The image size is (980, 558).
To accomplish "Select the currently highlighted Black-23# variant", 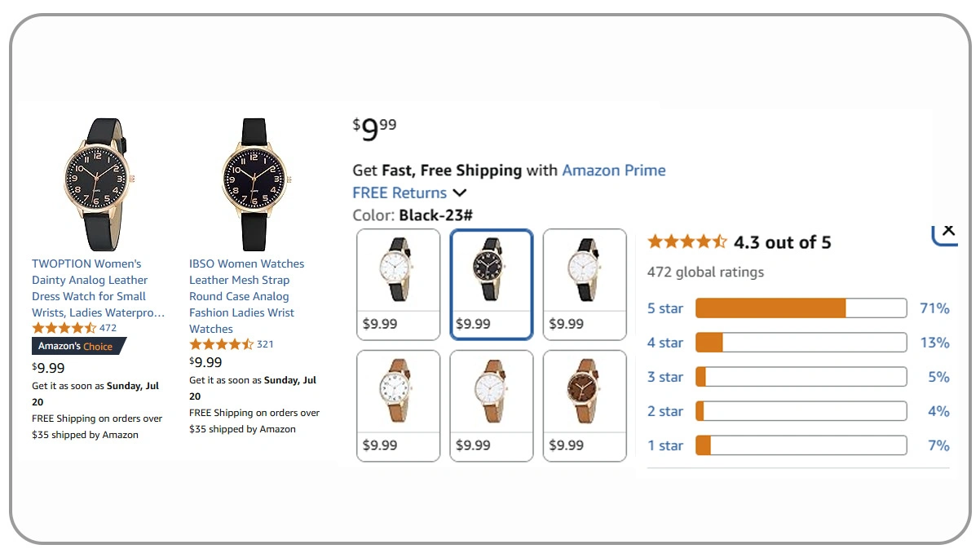I will tap(491, 284).
